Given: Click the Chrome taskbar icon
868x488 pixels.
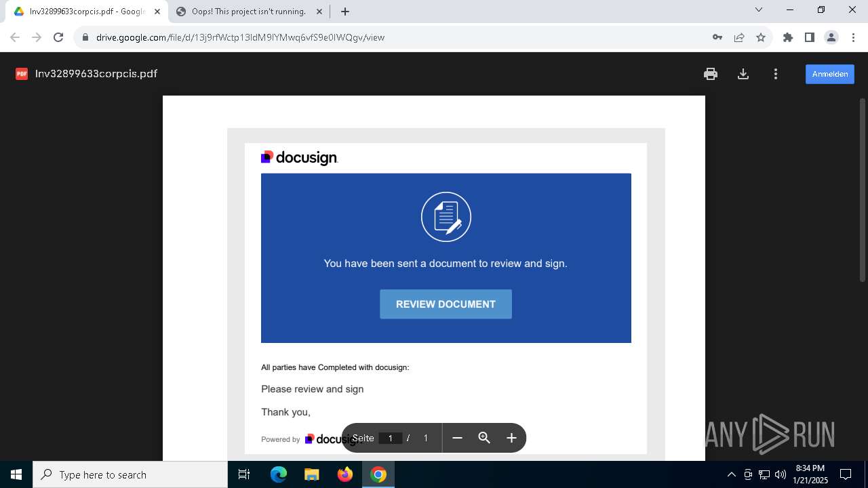Looking at the screenshot, I should coord(378,474).
